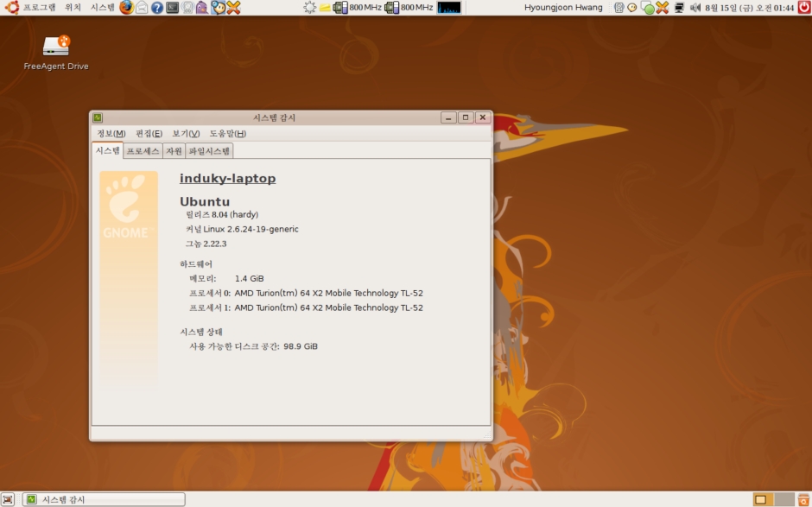This screenshot has width=812, height=507.
Task: Click the 1.4 GiB memory value
Action: 250,279
